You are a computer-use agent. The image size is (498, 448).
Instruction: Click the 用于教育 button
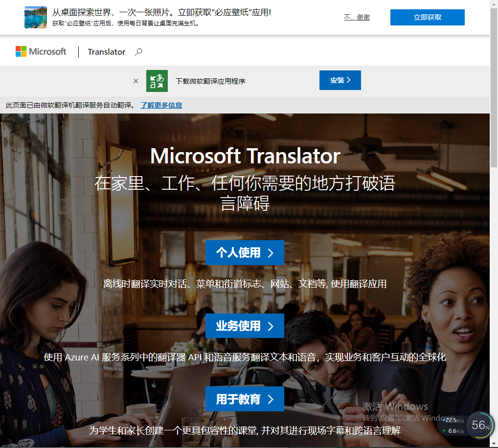point(245,399)
